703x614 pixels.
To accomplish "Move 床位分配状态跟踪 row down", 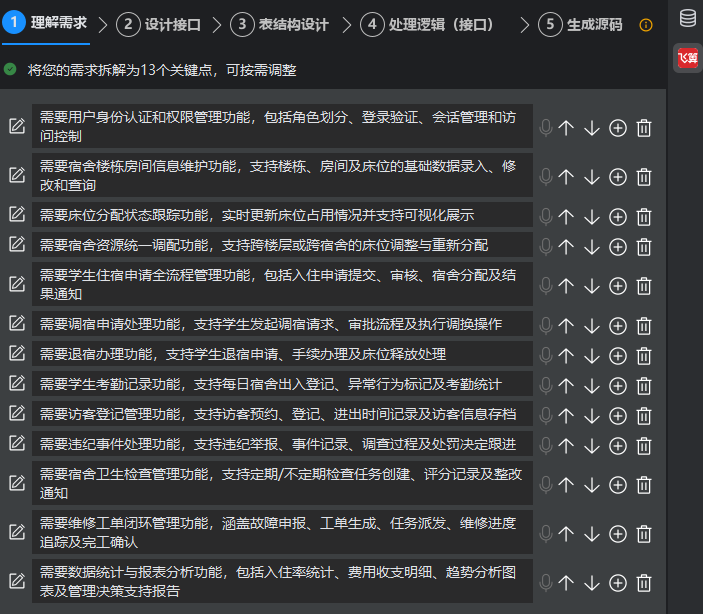I will [592, 217].
